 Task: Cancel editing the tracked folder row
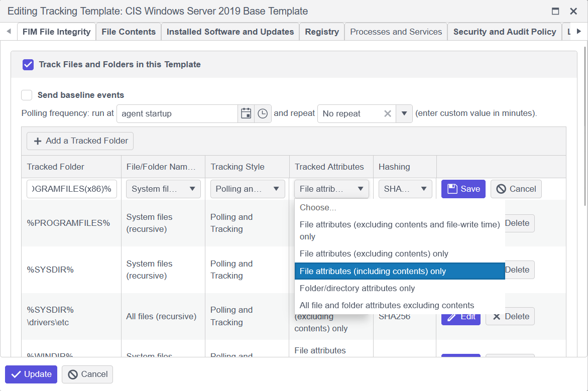click(516, 189)
